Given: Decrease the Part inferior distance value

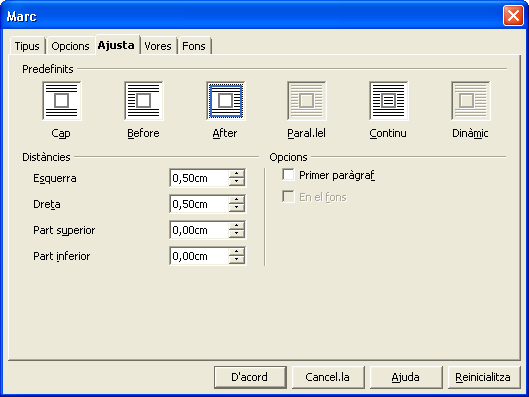Looking at the screenshot, I should tap(236, 260).
